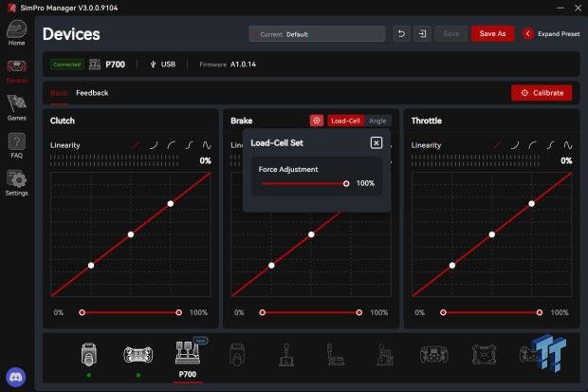This screenshot has width=588, height=392.
Task: Open the Current Default preset field
Action: (317, 34)
